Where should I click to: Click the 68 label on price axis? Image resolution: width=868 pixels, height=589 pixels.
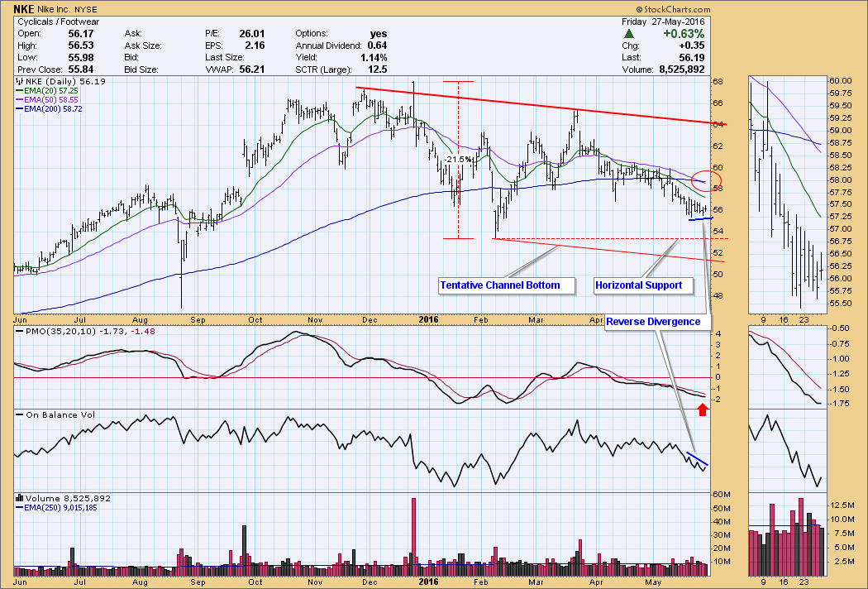(x=718, y=82)
